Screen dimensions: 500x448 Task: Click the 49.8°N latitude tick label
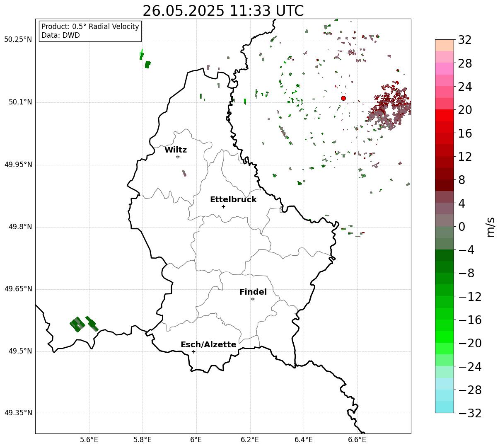pos(20,227)
